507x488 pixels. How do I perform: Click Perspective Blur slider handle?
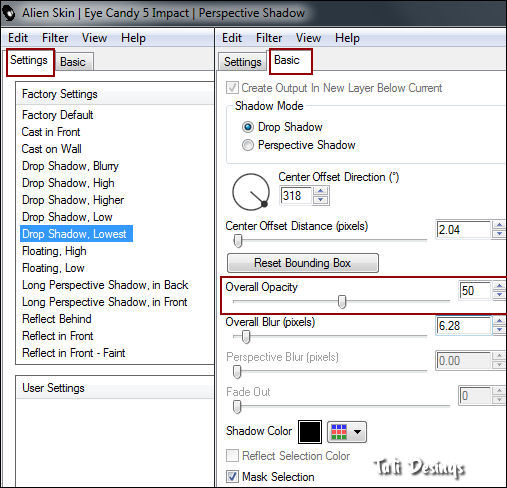tap(237, 372)
